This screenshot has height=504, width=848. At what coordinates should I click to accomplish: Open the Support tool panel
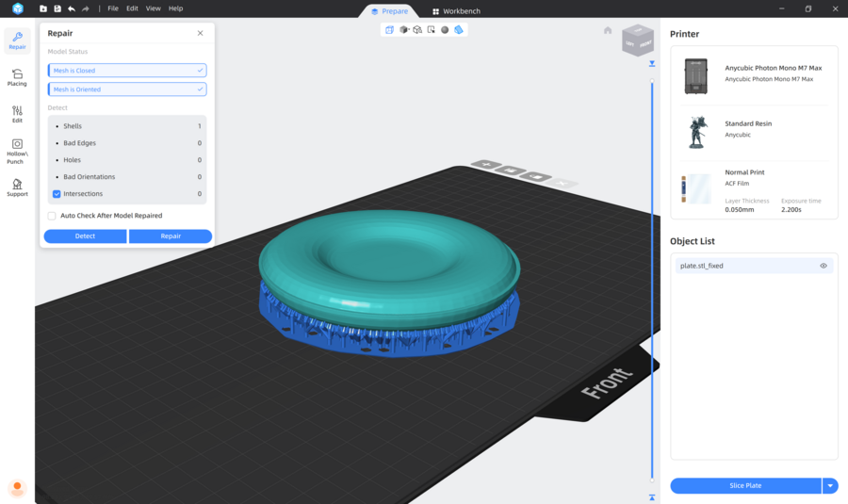pos(17,187)
